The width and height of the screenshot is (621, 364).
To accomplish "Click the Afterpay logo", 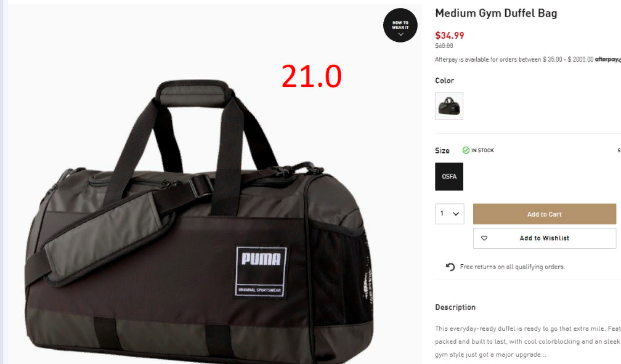I will 607,59.
